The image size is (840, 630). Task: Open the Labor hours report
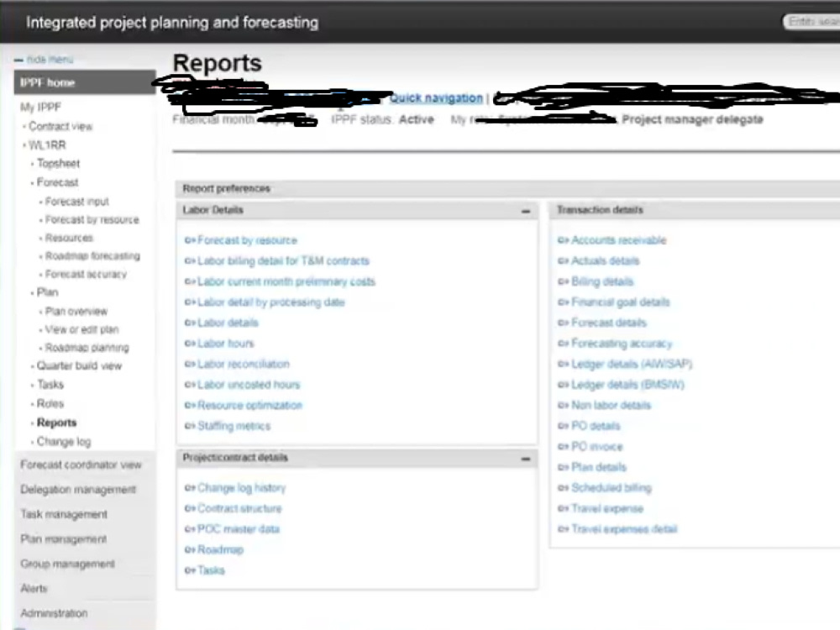pyautogui.click(x=225, y=344)
